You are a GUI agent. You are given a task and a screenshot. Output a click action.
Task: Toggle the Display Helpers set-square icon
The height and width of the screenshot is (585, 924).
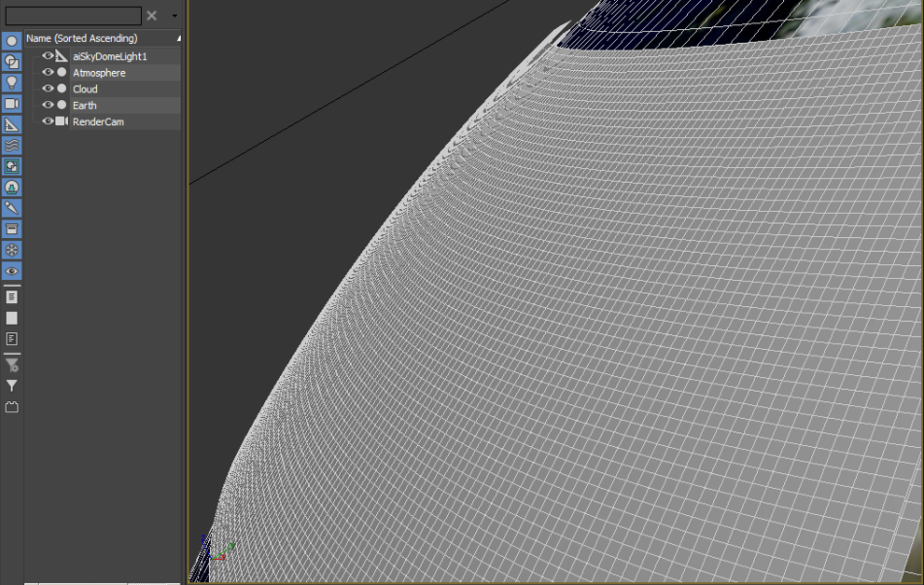(11, 124)
